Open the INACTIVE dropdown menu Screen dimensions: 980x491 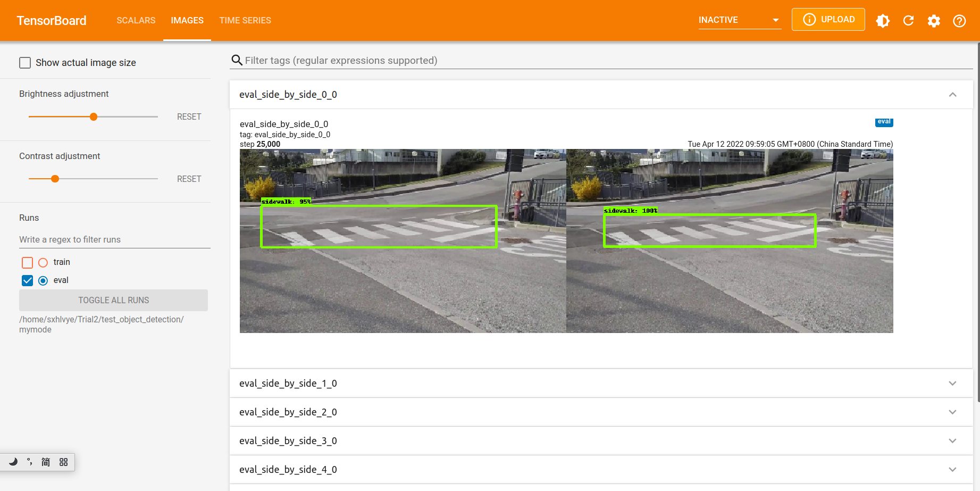point(739,20)
